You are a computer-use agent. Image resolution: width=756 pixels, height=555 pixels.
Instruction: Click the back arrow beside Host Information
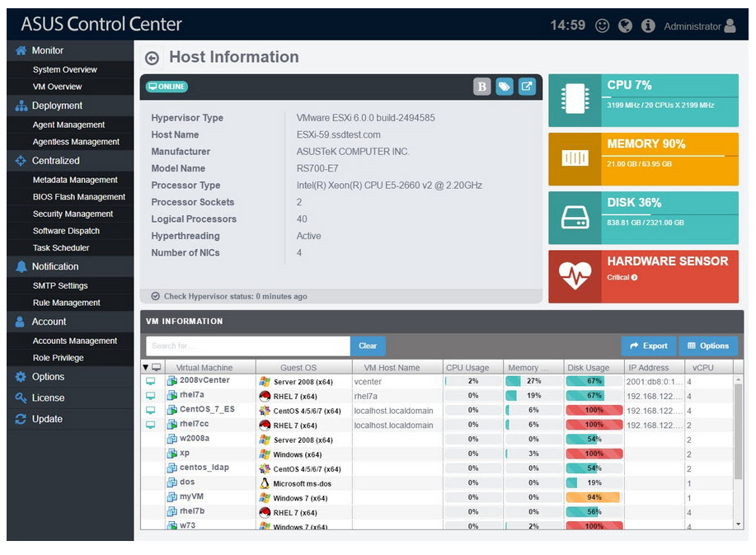tap(152, 59)
